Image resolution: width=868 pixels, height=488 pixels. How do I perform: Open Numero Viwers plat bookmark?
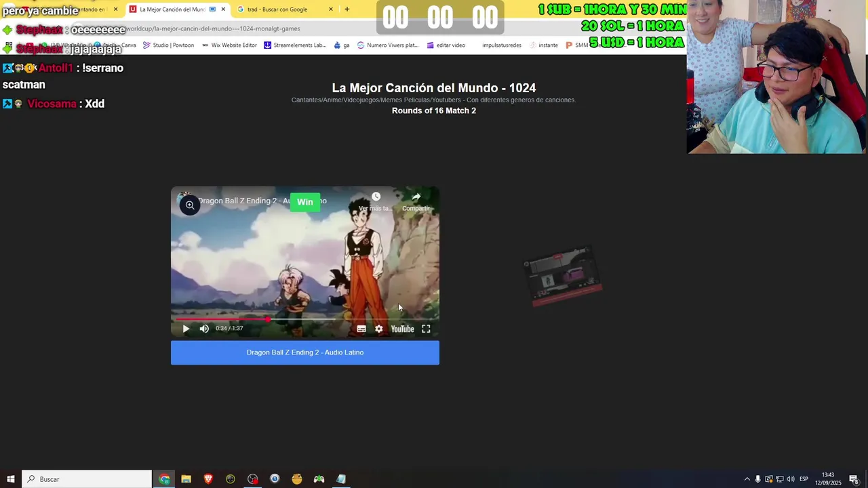[387, 45]
